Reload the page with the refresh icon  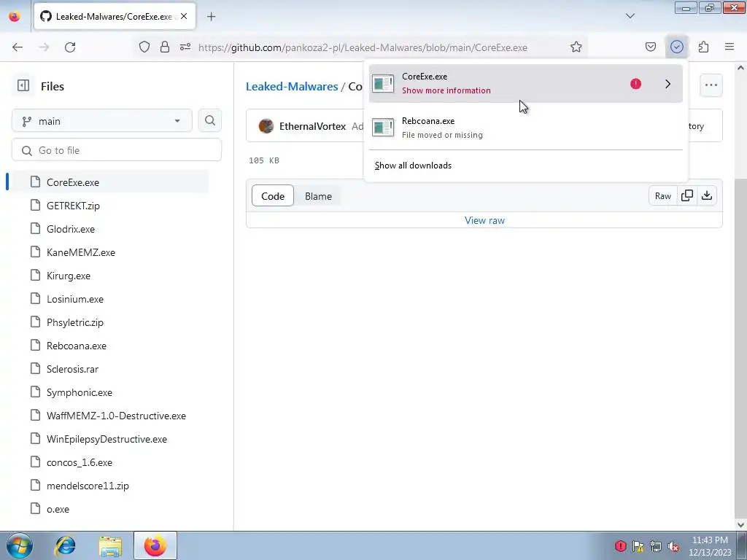tap(70, 47)
